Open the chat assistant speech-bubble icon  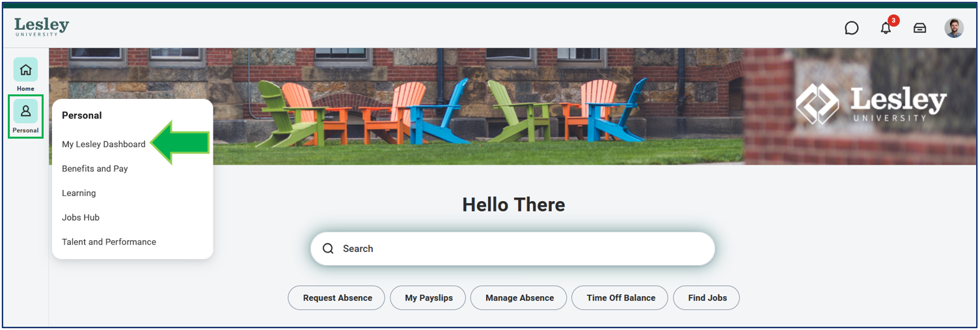pyautogui.click(x=851, y=28)
